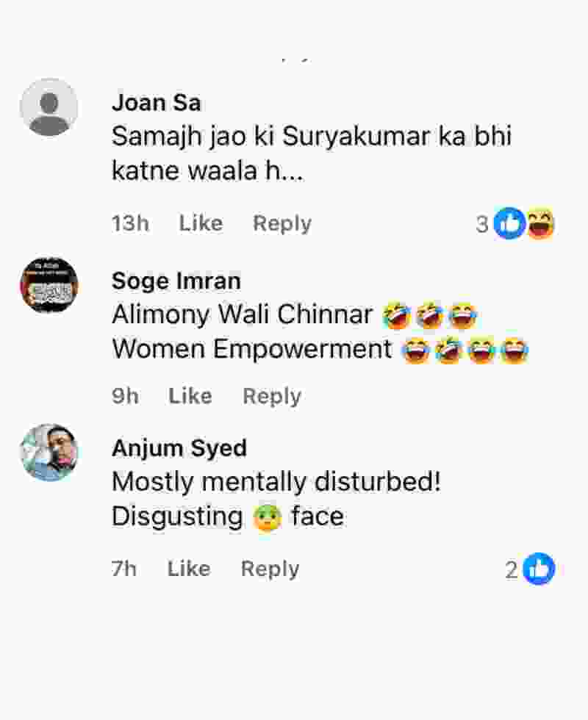Click the 7h timestamp on Anjum Syed's comment
Screen dimensions: 588x720
[124, 569]
